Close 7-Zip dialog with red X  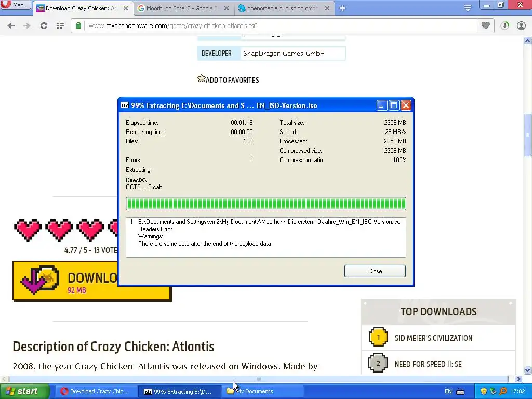[x=406, y=105]
